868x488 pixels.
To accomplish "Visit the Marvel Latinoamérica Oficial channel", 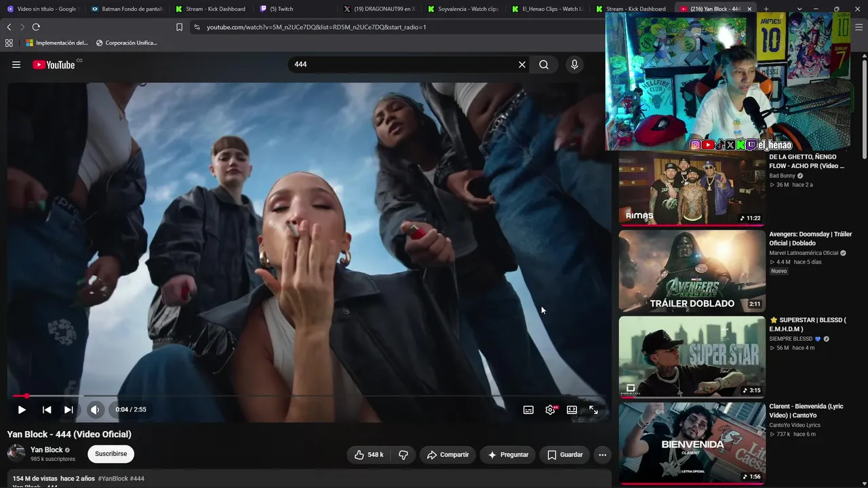I will click(804, 253).
